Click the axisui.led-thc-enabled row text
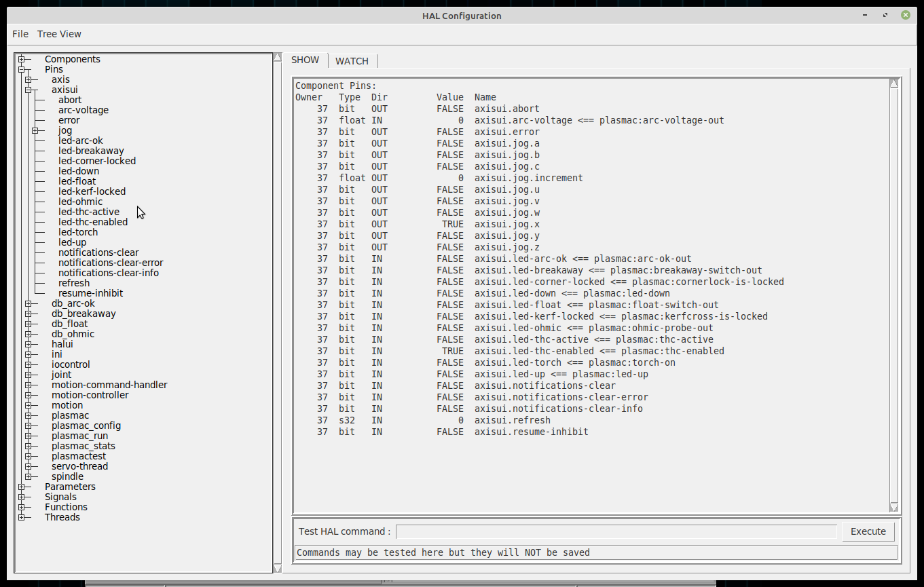Image resolution: width=924 pixels, height=587 pixels. 521,351
